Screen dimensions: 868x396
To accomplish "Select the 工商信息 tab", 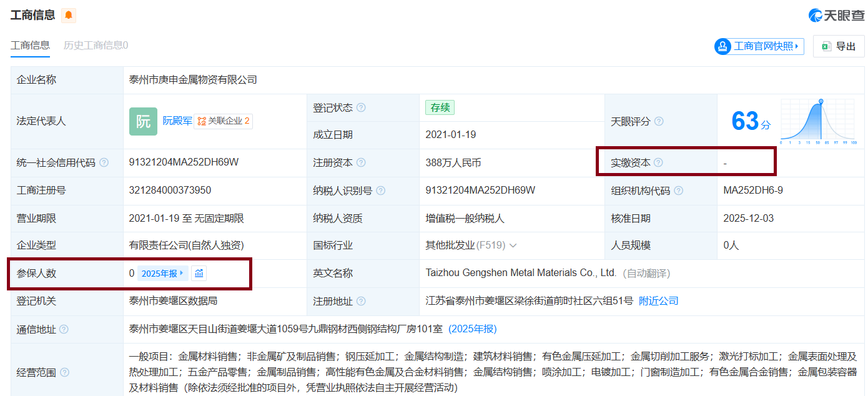I will pyautogui.click(x=30, y=45).
